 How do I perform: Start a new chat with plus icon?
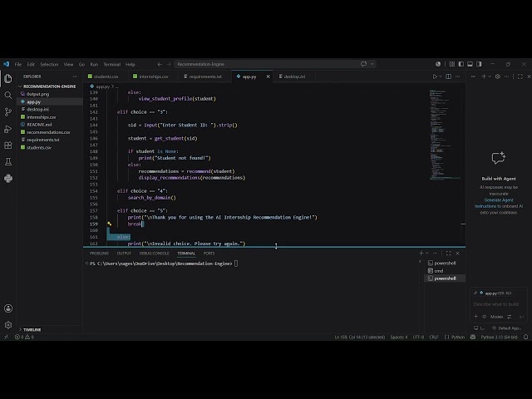tap(484, 76)
